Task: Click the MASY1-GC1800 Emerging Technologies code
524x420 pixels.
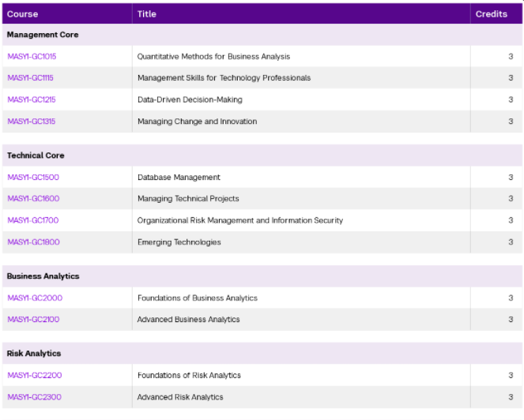Action: pyautogui.click(x=33, y=242)
